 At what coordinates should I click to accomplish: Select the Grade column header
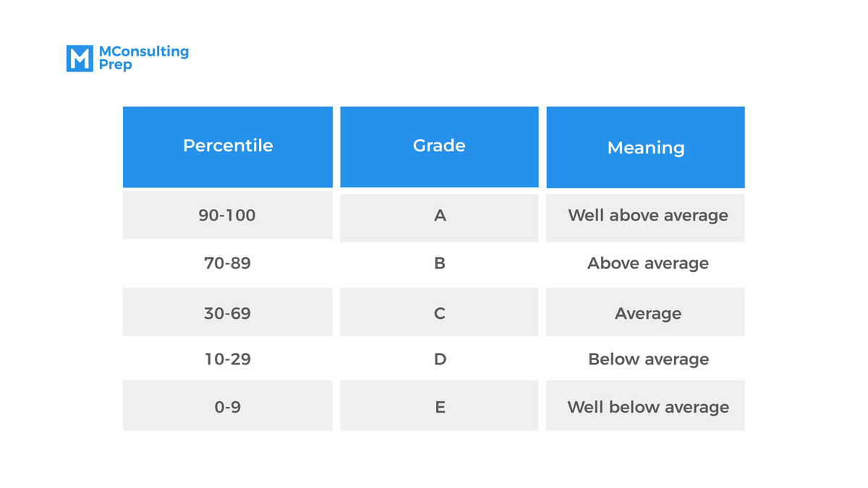tap(439, 146)
